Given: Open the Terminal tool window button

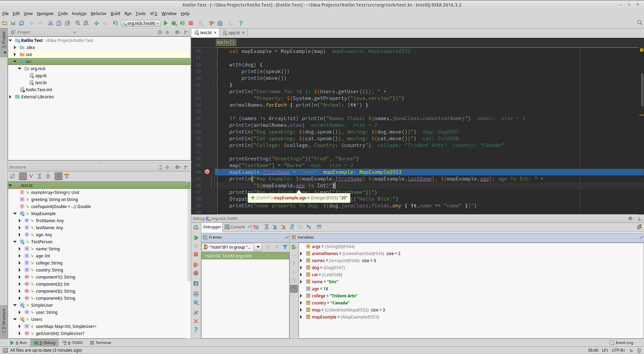Looking at the screenshot, I should (100, 342).
